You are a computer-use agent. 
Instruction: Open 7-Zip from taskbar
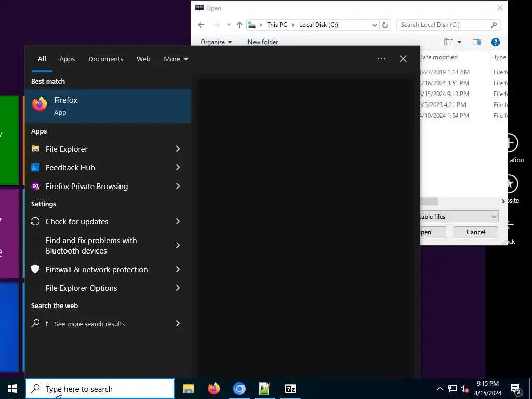click(290, 389)
